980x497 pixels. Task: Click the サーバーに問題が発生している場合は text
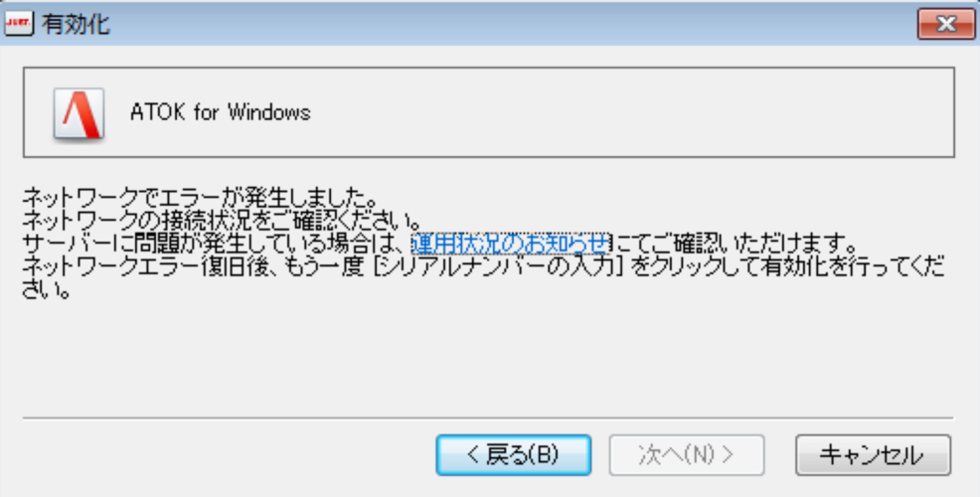(216, 244)
